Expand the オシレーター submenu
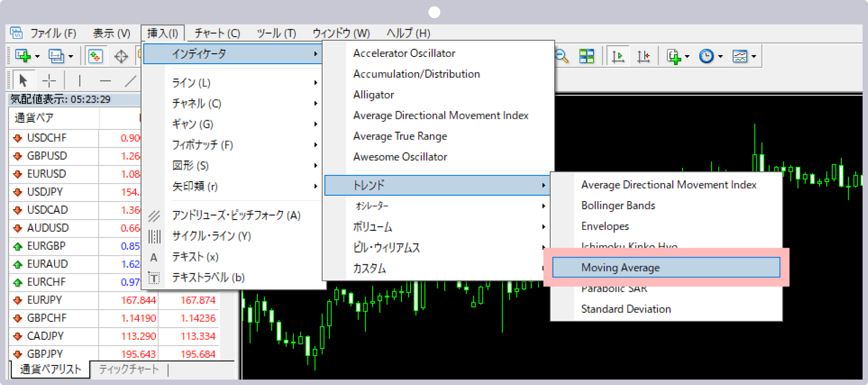 pos(437,206)
